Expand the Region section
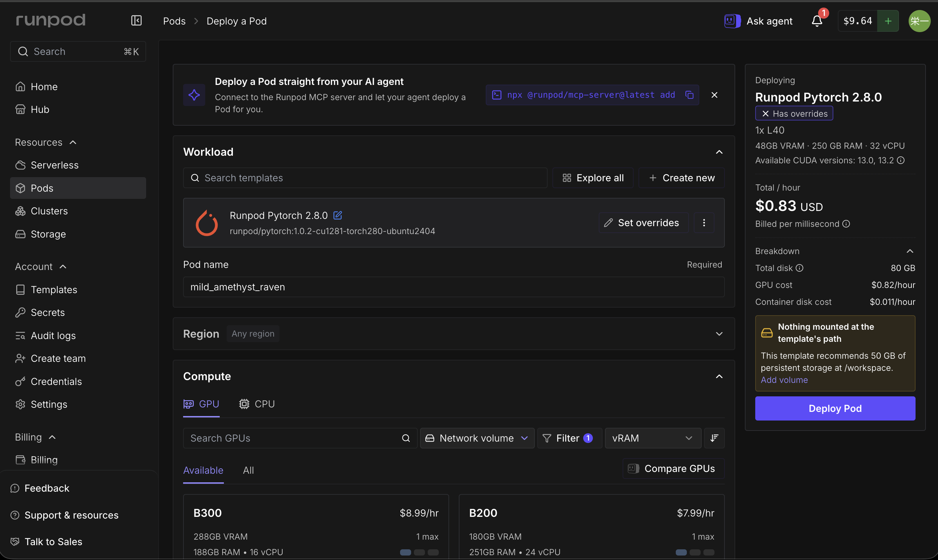This screenshot has width=938, height=560. coord(719,334)
